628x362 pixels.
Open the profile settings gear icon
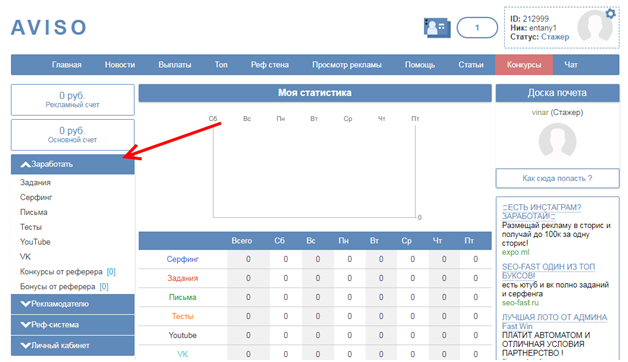[610, 14]
